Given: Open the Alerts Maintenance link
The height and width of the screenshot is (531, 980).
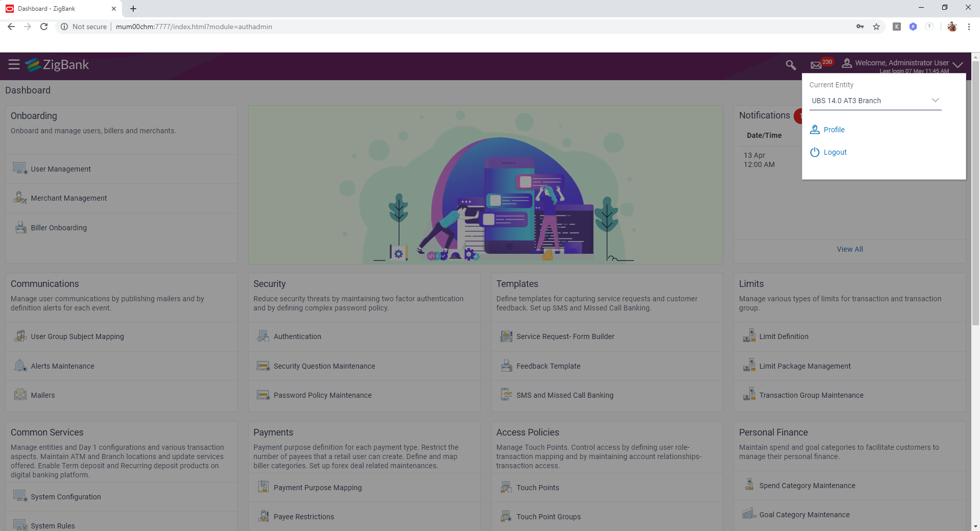Looking at the screenshot, I should [x=62, y=366].
